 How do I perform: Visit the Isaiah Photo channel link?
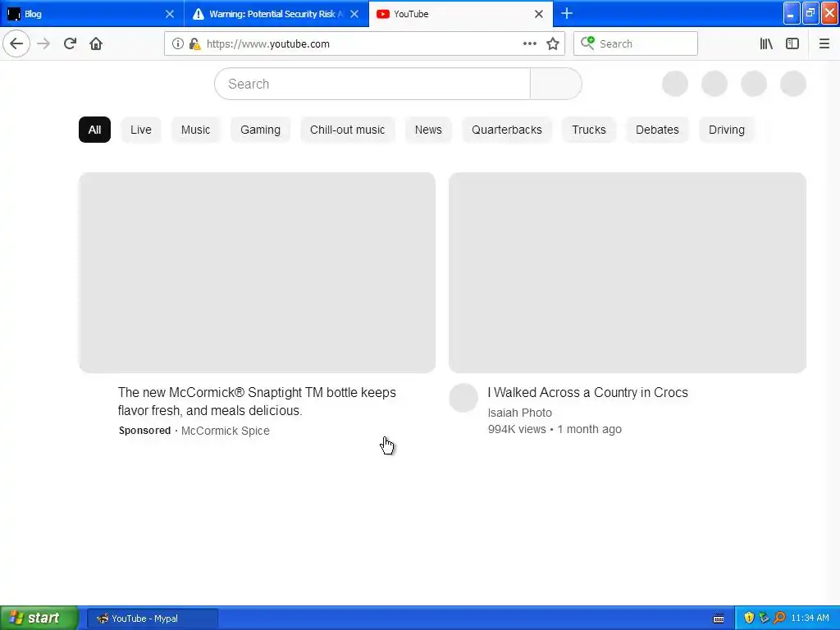tap(519, 413)
